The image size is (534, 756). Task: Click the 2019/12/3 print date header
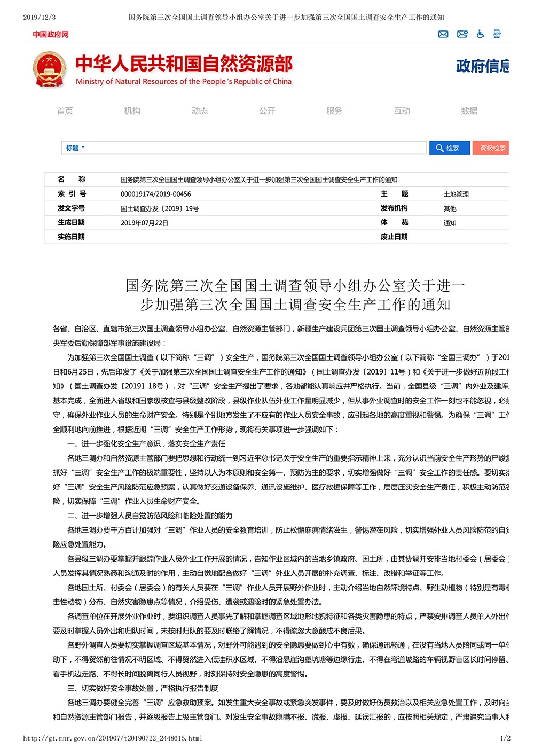point(39,18)
